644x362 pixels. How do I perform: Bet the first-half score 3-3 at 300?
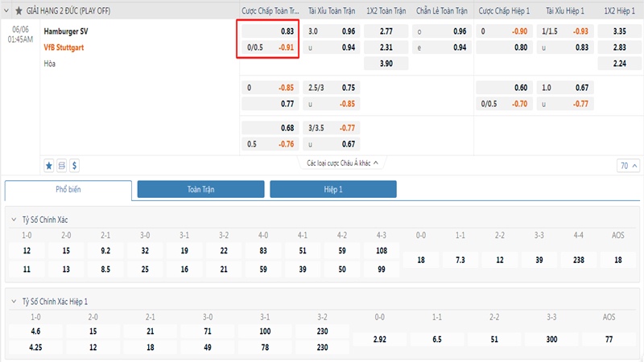551,339
